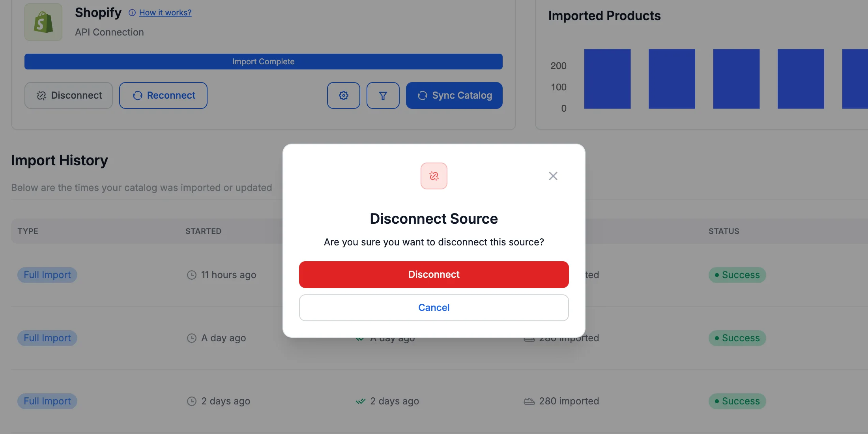Confirm with the red Disconnect button
Viewport: 868px width, 434px height.
[x=434, y=275]
